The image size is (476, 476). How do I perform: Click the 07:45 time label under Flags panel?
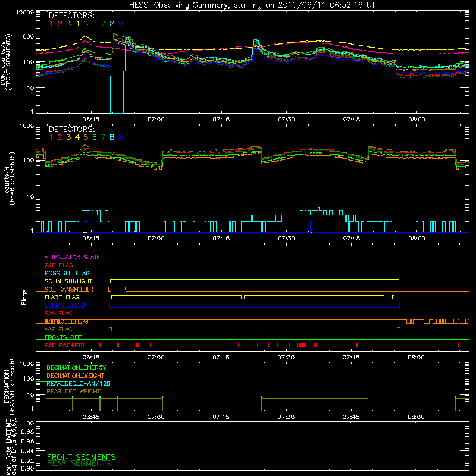tap(351, 358)
